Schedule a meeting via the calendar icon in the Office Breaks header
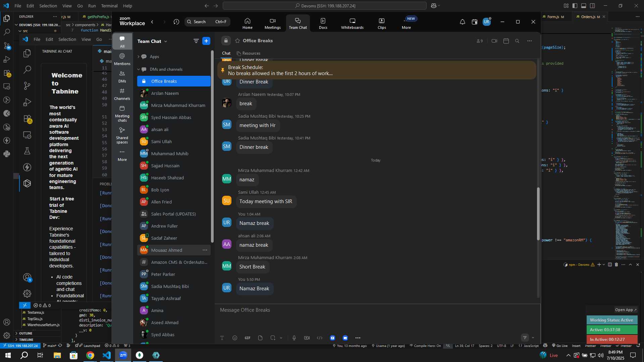Viewport: 644px width, 362px height. (x=506, y=41)
